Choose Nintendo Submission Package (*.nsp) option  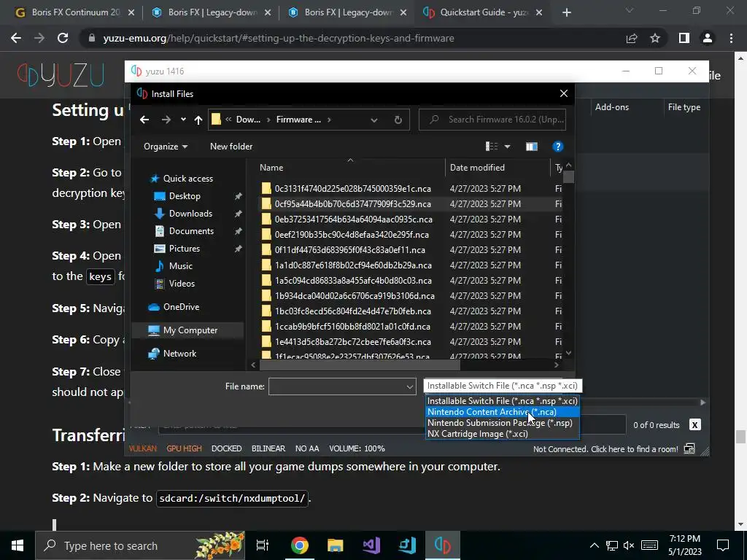[502, 423]
